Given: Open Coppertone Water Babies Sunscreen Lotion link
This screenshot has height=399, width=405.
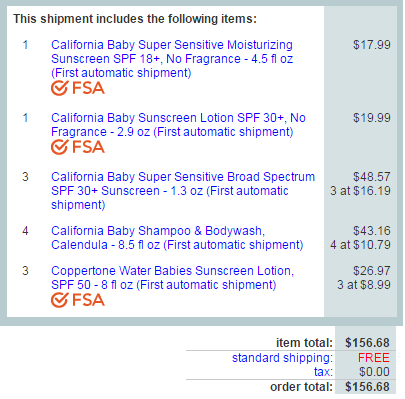Looking at the screenshot, I should click(172, 278).
